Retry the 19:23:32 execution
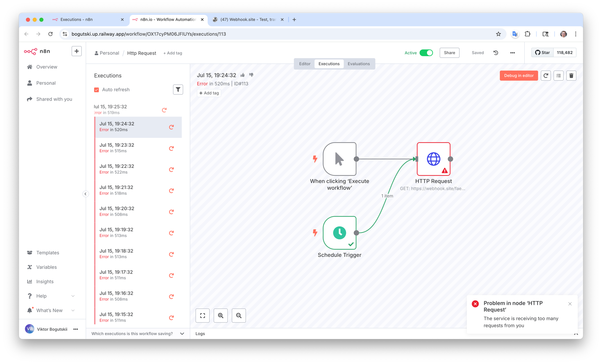This screenshot has width=602, height=364. [171, 148]
